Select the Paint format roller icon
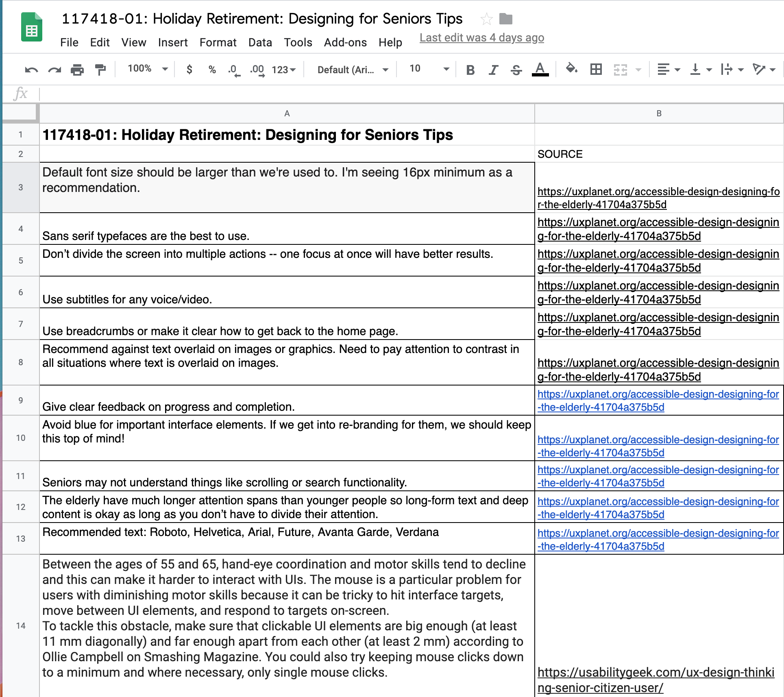Image resolution: width=784 pixels, height=697 pixels. 100,70
